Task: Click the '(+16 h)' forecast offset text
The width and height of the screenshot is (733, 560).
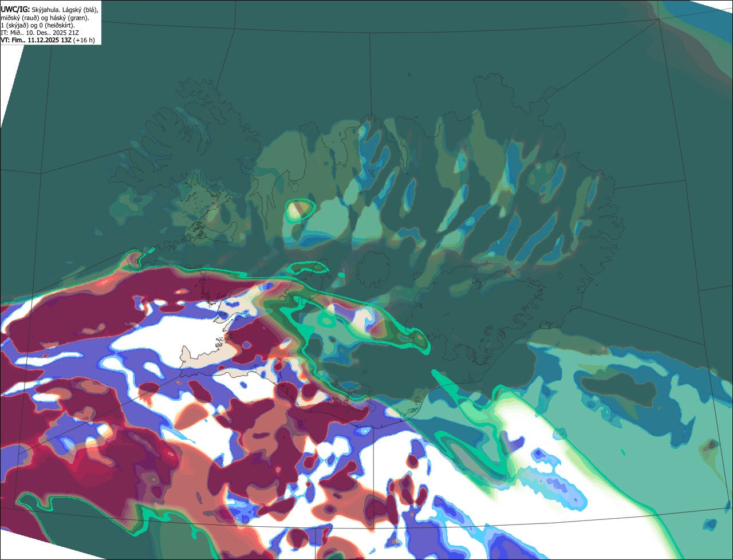Action: point(84,40)
